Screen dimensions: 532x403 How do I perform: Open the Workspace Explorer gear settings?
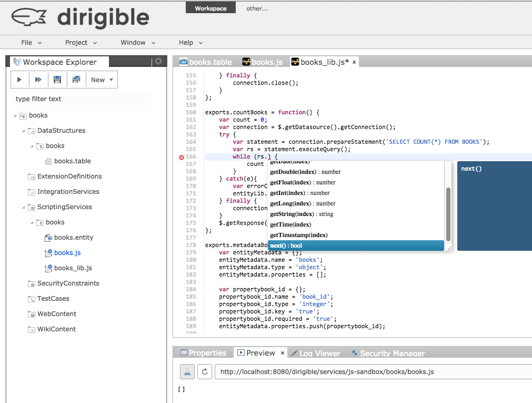pyautogui.click(x=158, y=62)
